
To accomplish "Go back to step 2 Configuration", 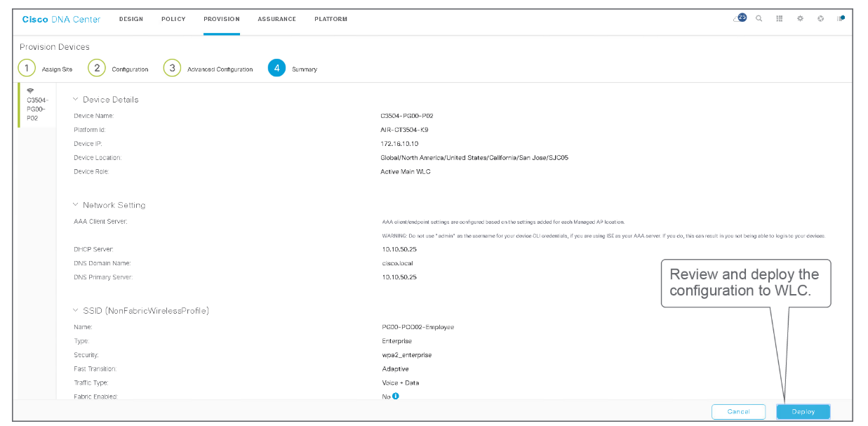I will pos(97,68).
